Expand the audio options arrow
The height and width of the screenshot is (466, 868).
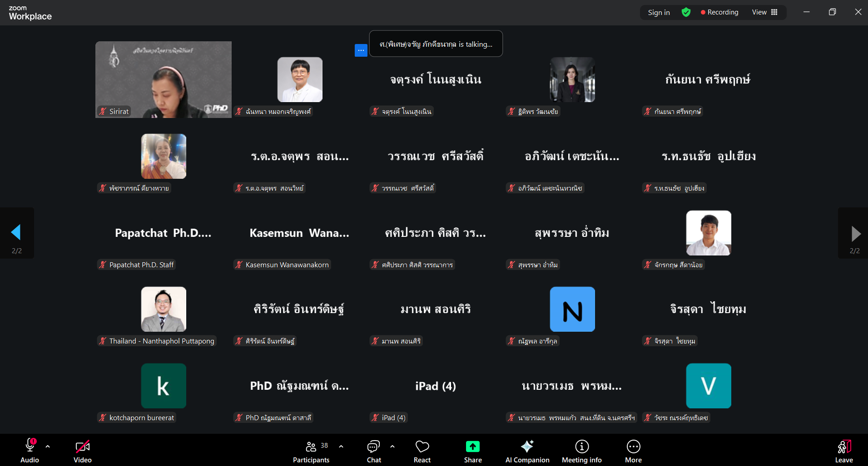[x=48, y=446]
